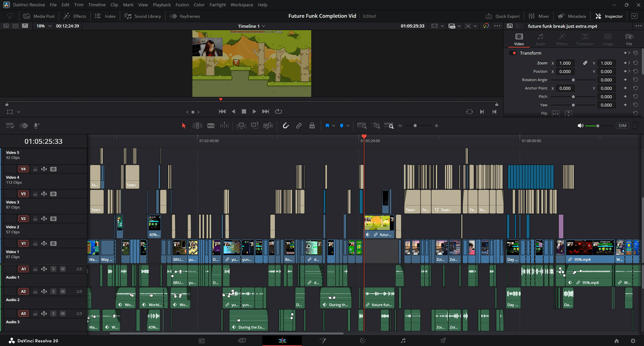
Task: Switch to the Inspector File tab
Action: (x=629, y=39)
